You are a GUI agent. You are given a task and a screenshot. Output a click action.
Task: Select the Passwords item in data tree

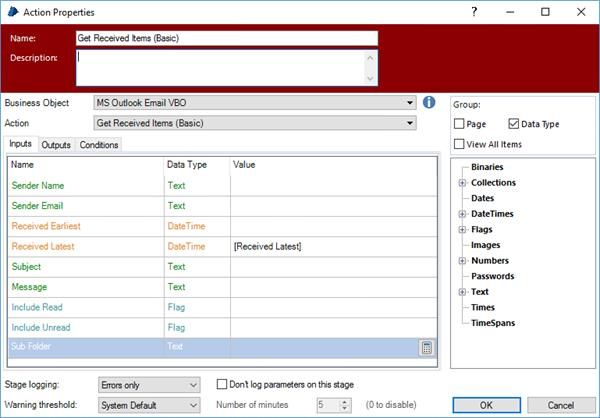point(492,276)
